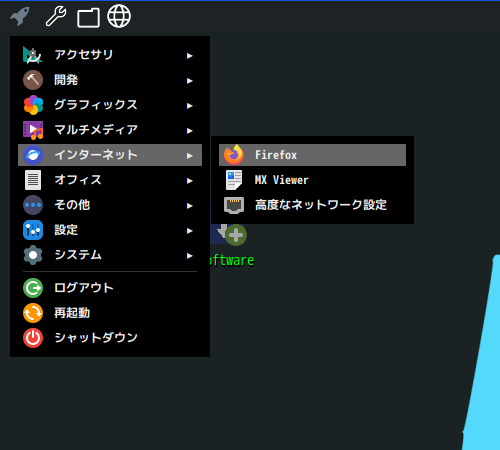The width and height of the screenshot is (500, 450).
Task: Click the オフィス document icon
Action: pos(33,180)
